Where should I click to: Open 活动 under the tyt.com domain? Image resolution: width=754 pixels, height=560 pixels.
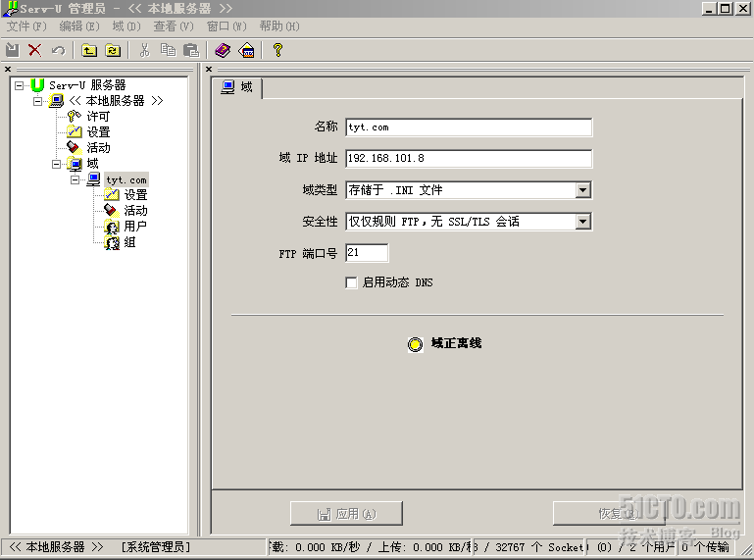(135, 211)
